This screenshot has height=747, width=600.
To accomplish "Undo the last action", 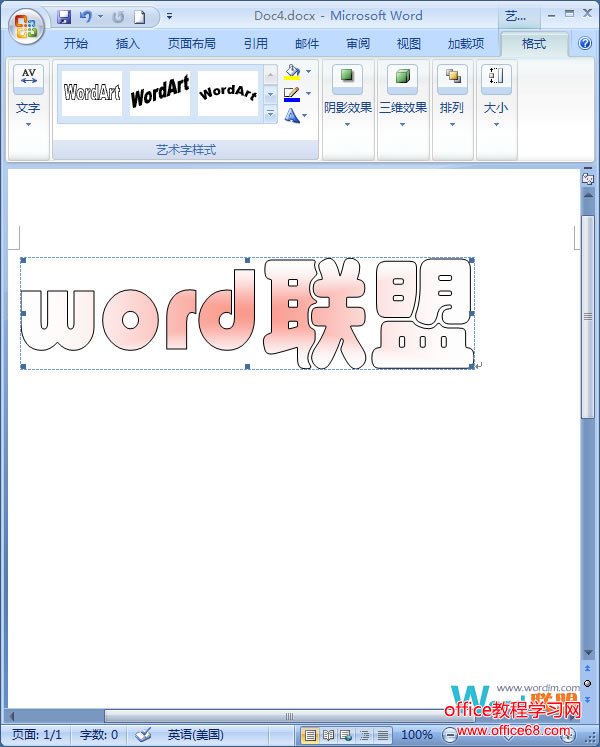I will (x=86, y=17).
